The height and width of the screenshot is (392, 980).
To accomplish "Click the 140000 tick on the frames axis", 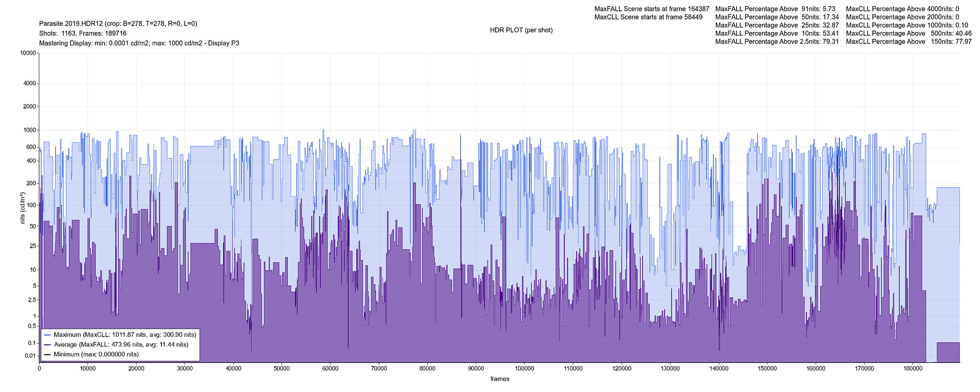I will 719,369.
